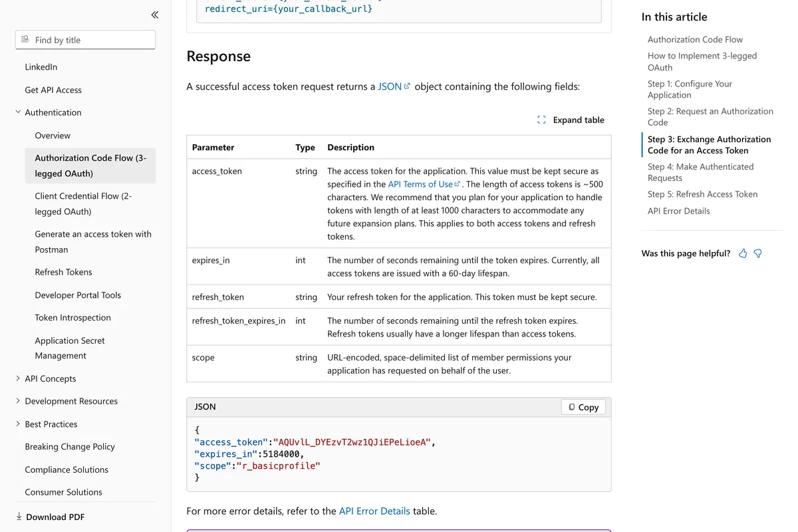The height and width of the screenshot is (532, 798).
Task: Collapse the Authentication tree section
Action: click(18, 112)
